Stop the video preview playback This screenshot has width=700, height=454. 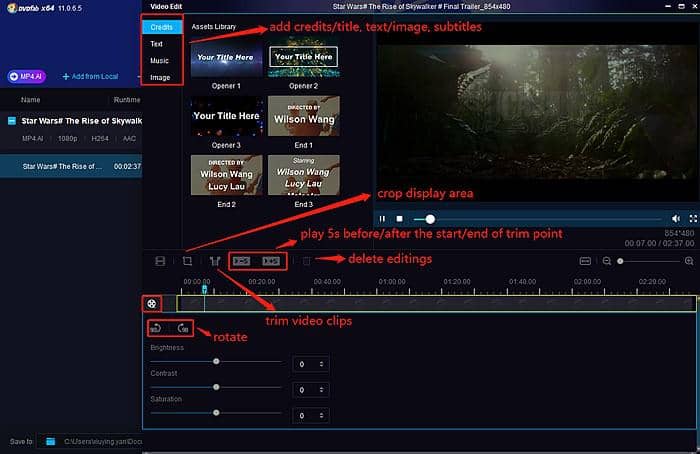coord(400,218)
